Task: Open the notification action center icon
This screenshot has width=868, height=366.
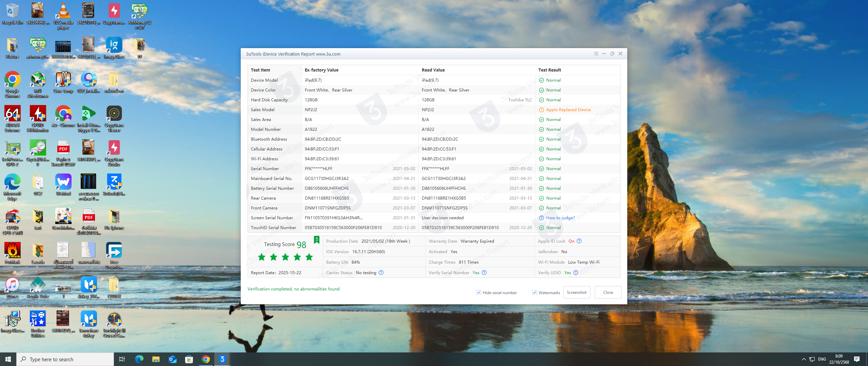Action: 857,359
